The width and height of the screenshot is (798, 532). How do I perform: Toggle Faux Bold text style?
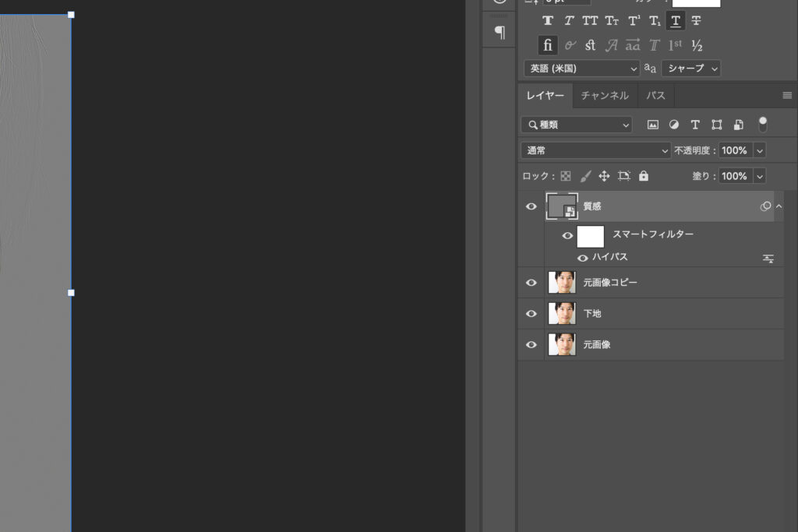pyautogui.click(x=548, y=21)
